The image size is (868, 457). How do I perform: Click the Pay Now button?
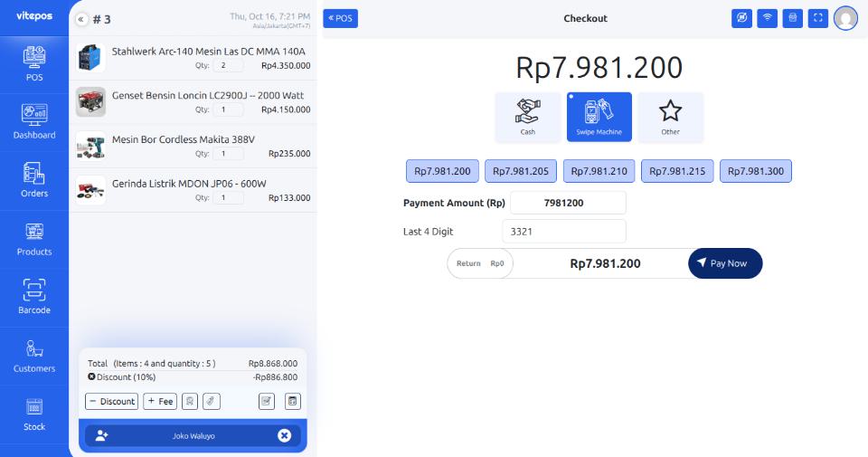click(725, 263)
